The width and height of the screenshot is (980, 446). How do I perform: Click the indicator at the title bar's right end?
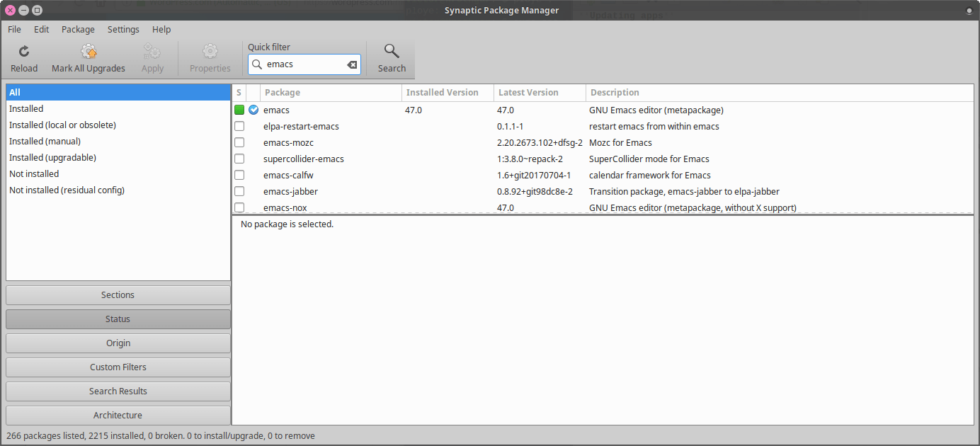pyautogui.click(x=969, y=11)
